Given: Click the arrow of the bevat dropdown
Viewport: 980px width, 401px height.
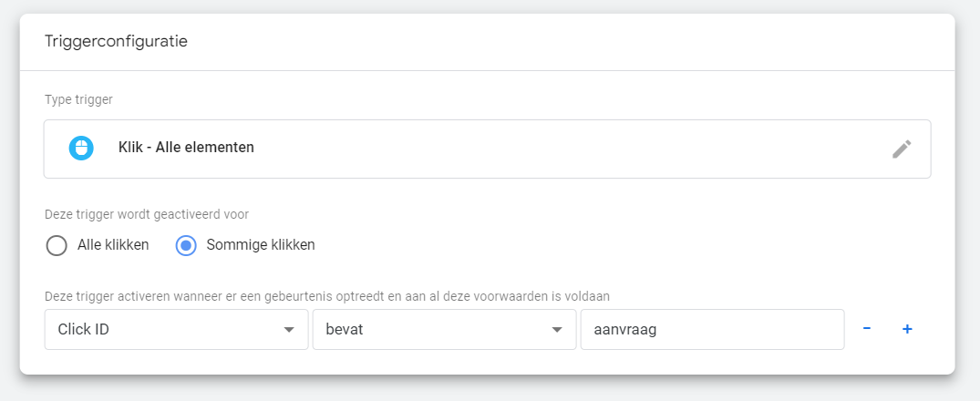Looking at the screenshot, I should click(557, 330).
